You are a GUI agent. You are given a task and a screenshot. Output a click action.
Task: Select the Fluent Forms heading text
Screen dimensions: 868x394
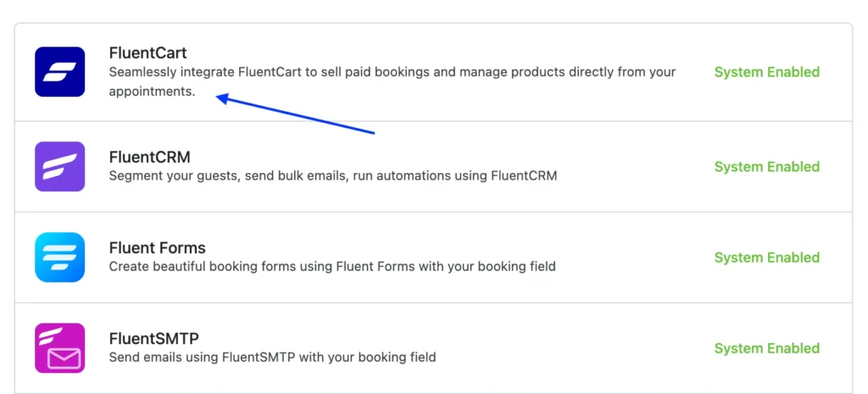pyautogui.click(x=157, y=247)
